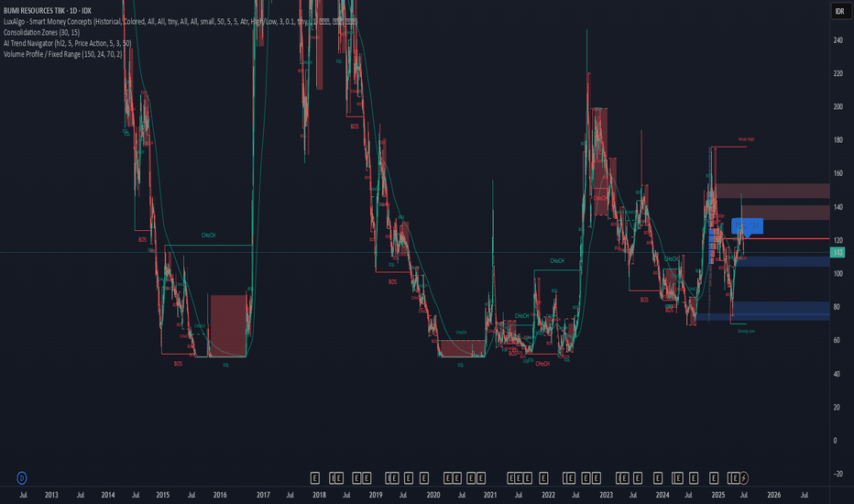Select the LuxAlgo Smart Money Concepts legend
The width and height of the screenshot is (854, 504).
[x=181, y=21]
